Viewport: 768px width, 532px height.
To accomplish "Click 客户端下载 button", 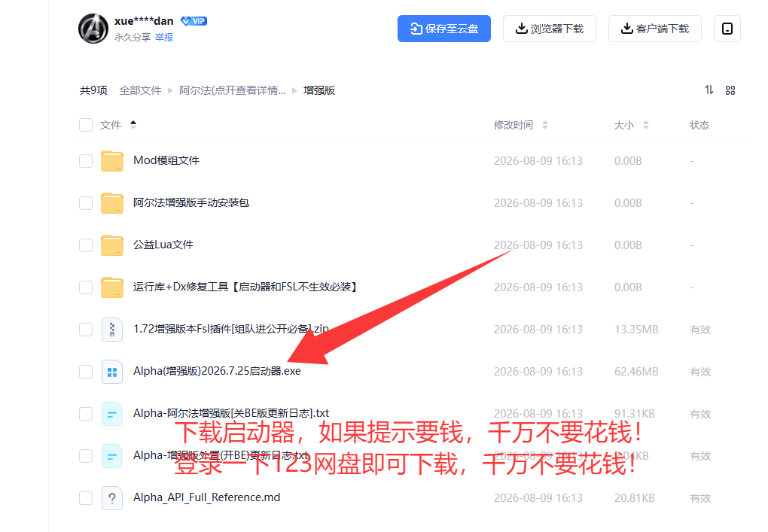I will coord(655,29).
